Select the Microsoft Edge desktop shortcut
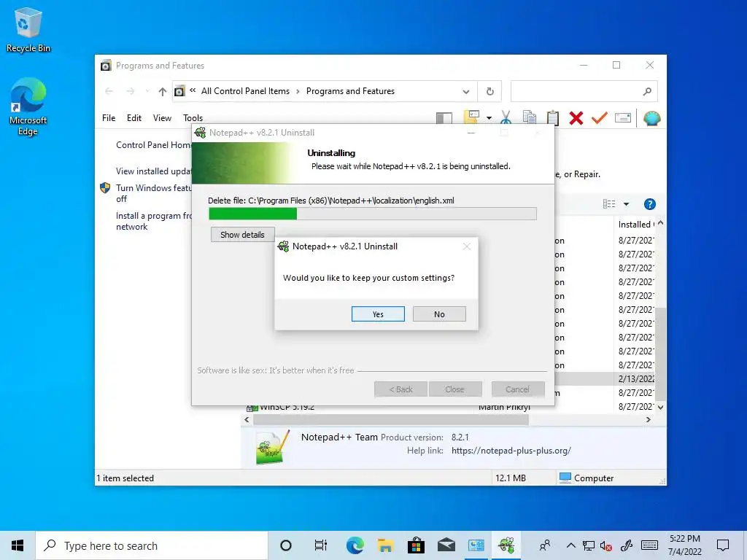This screenshot has width=747, height=560. pos(28,106)
